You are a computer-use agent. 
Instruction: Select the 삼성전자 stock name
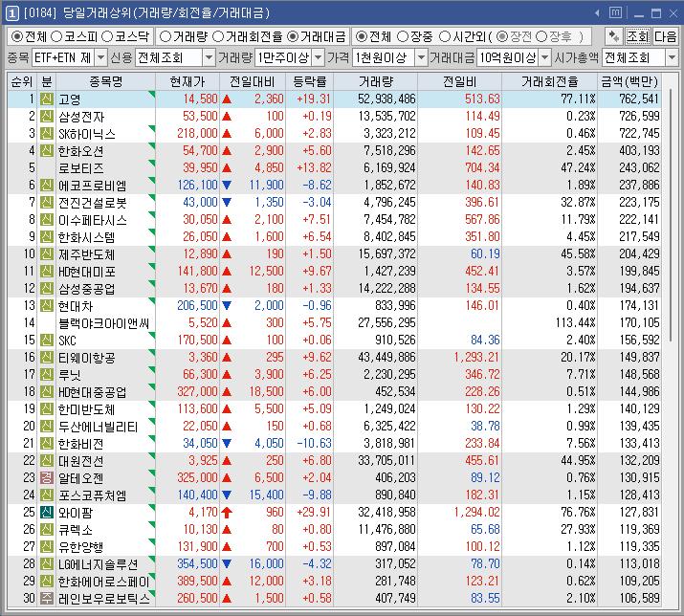pyautogui.click(x=81, y=117)
